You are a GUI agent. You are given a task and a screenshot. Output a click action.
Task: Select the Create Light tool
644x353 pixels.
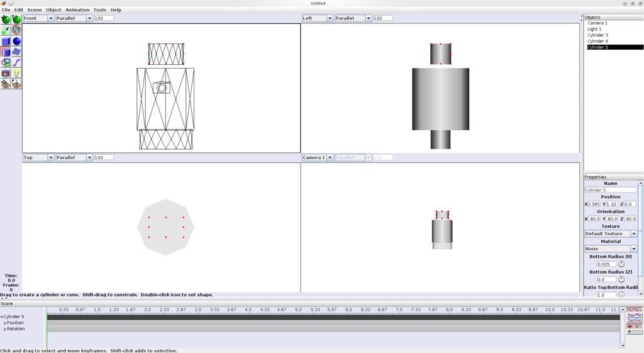pos(16,74)
